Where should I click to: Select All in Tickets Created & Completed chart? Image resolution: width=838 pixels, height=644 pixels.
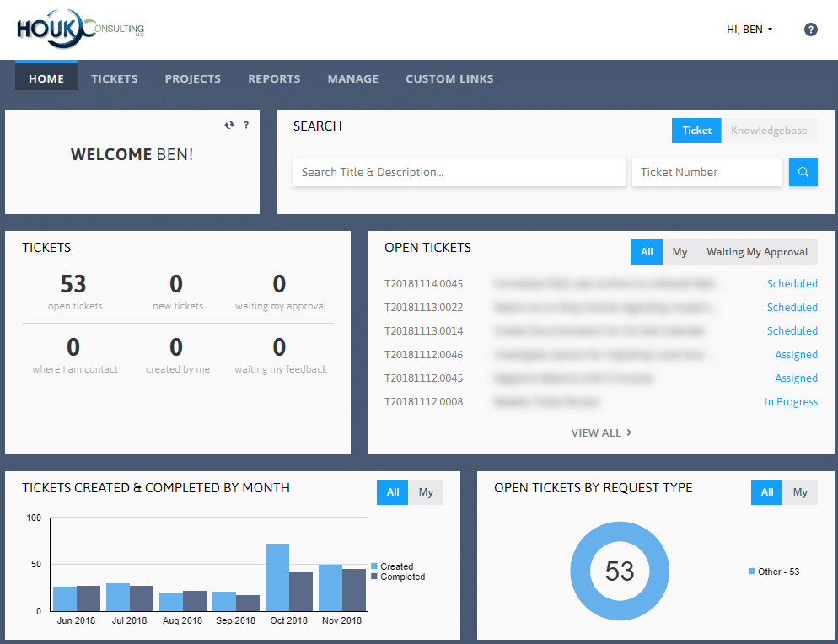pyautogui.click(x=393, y=492)
